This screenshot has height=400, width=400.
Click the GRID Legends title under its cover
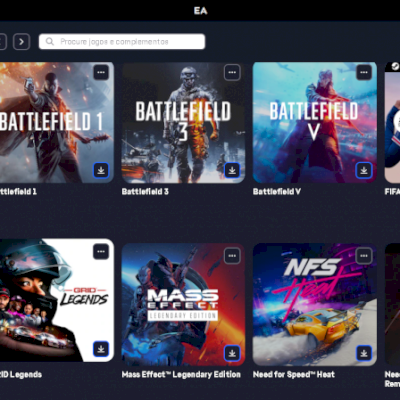coord(21,375)
